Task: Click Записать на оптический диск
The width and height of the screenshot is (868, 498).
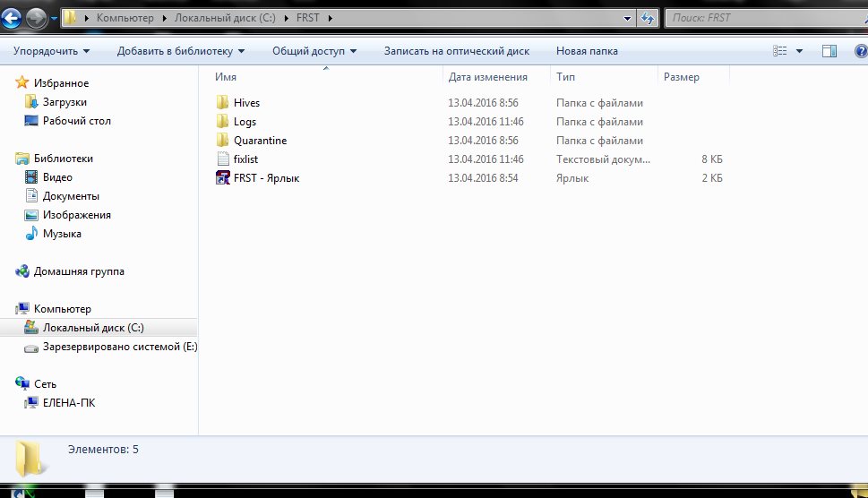Action: point(457,51)
